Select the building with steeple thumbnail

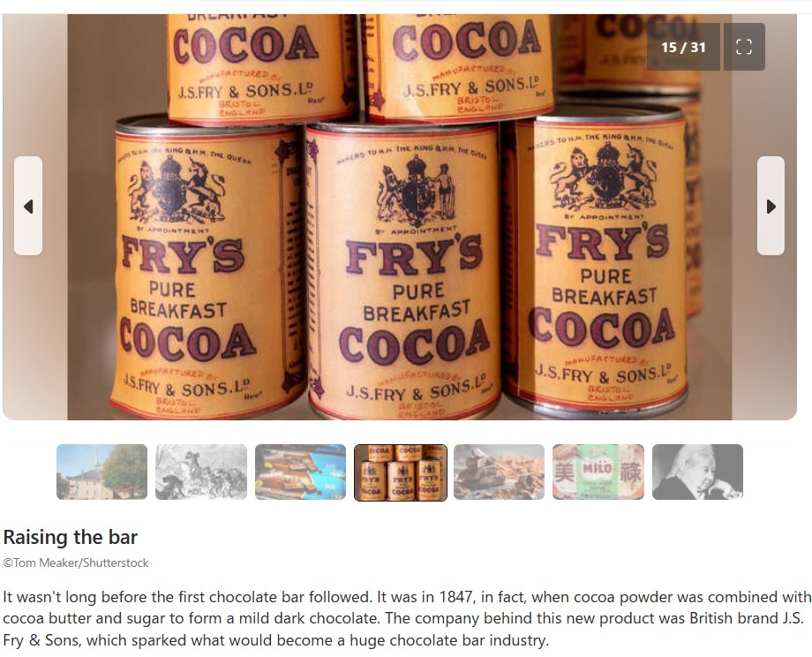click(101, 472)
